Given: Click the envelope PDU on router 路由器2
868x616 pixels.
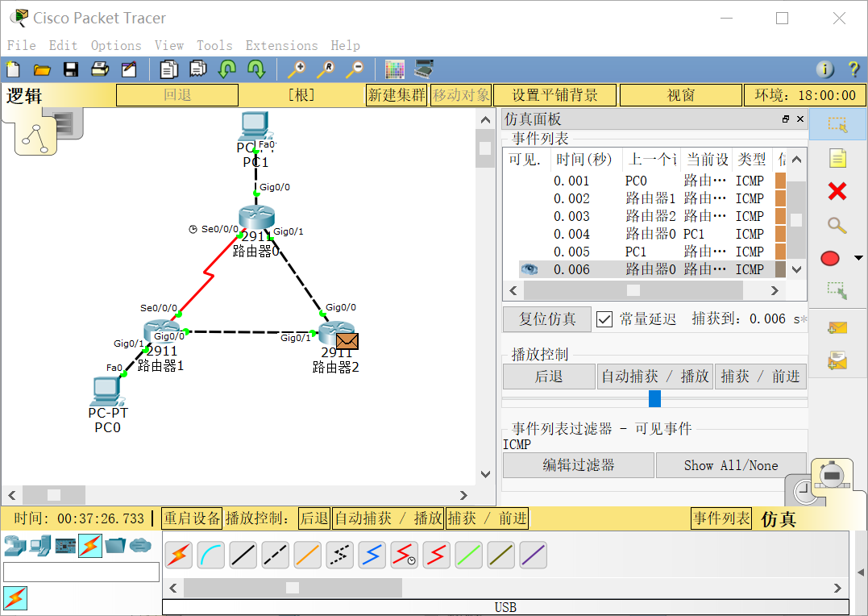Looking at the screenshot, I should [347, 341].
